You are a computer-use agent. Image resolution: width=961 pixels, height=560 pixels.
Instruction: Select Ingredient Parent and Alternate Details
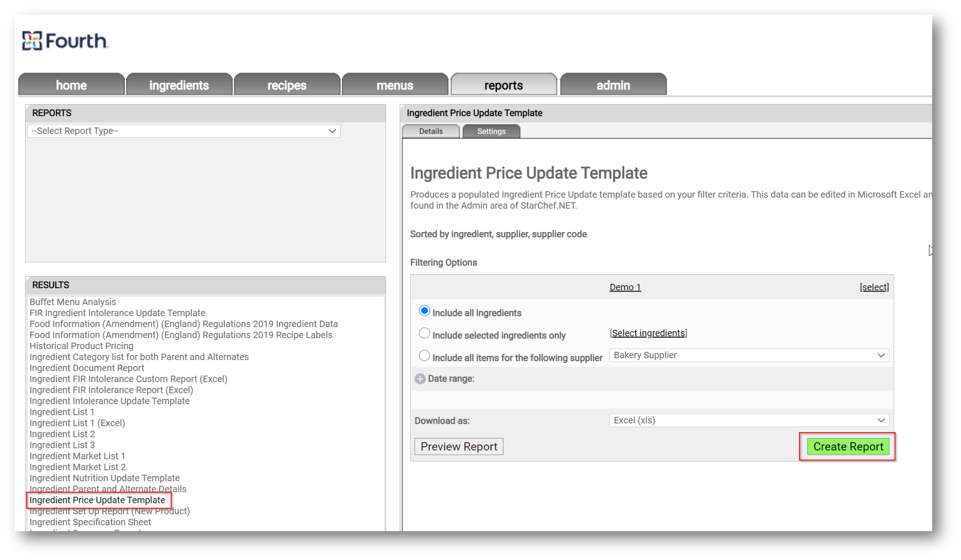(x=108, y=489)
